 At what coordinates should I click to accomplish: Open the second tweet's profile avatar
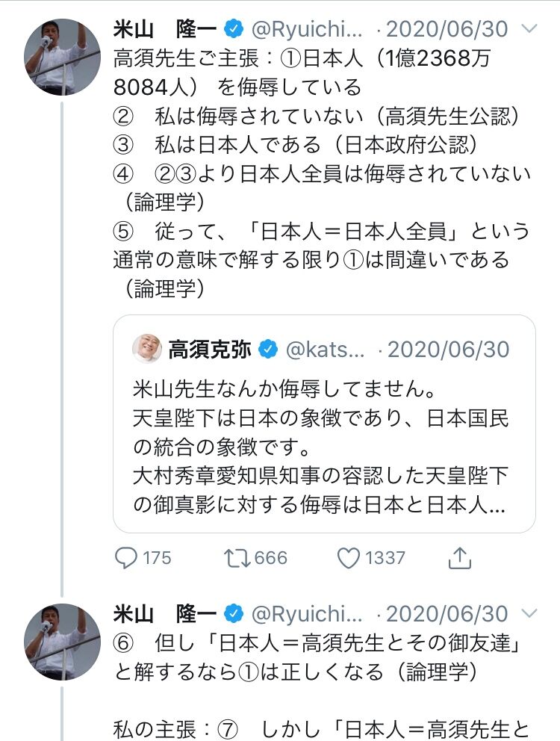tap(63, 641)
